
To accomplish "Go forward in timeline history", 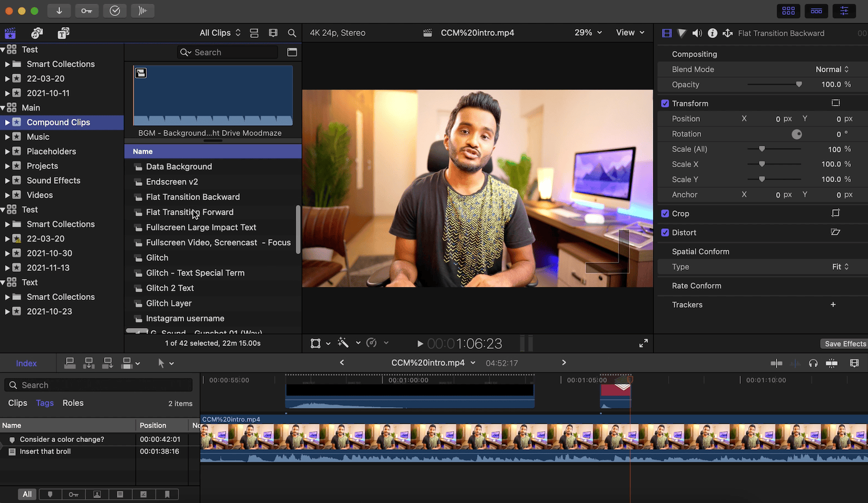I will pos(563,363).
